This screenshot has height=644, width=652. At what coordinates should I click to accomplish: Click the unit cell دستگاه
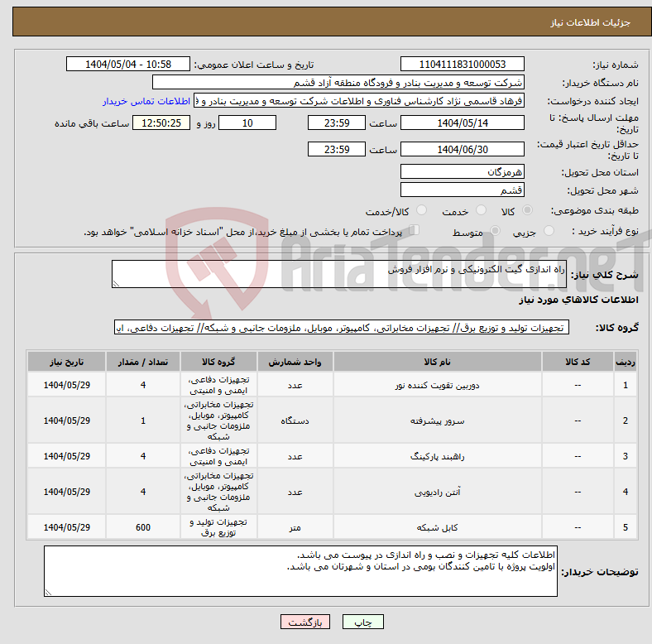pos(295,421)
